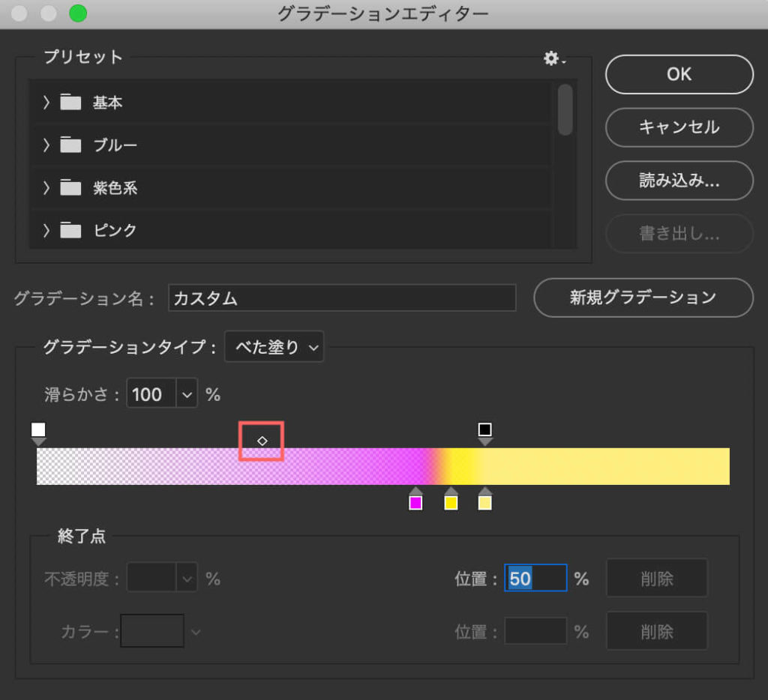Expand the ピンク preset folder

tap(46, 230)
